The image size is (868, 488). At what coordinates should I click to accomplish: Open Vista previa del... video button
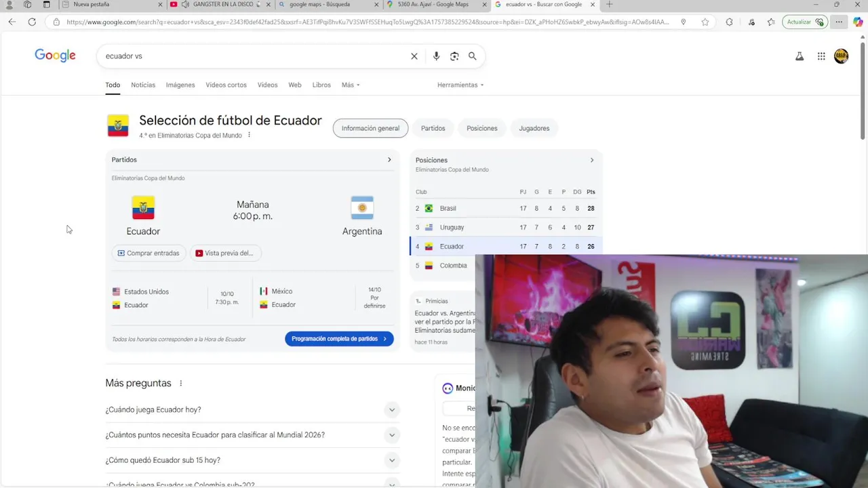(225, 253)
